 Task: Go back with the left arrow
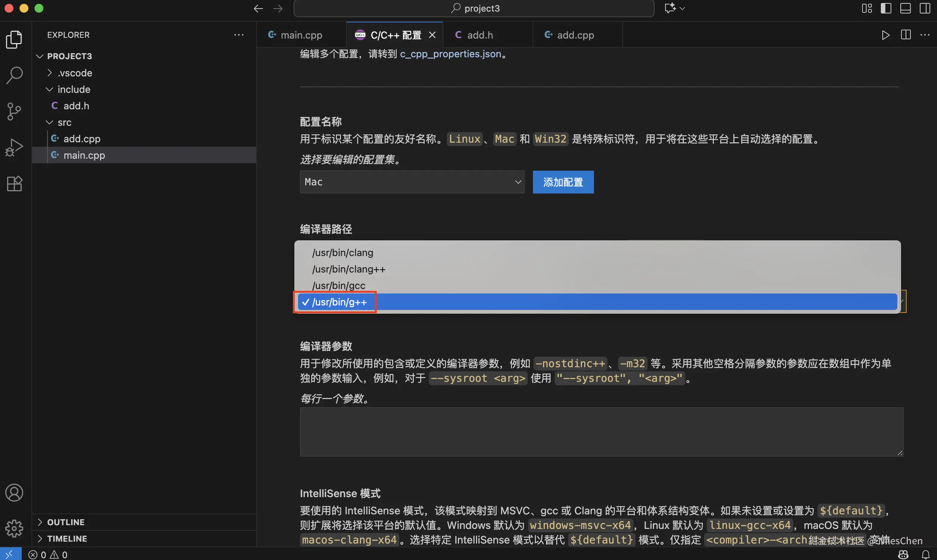pos(258,8)
